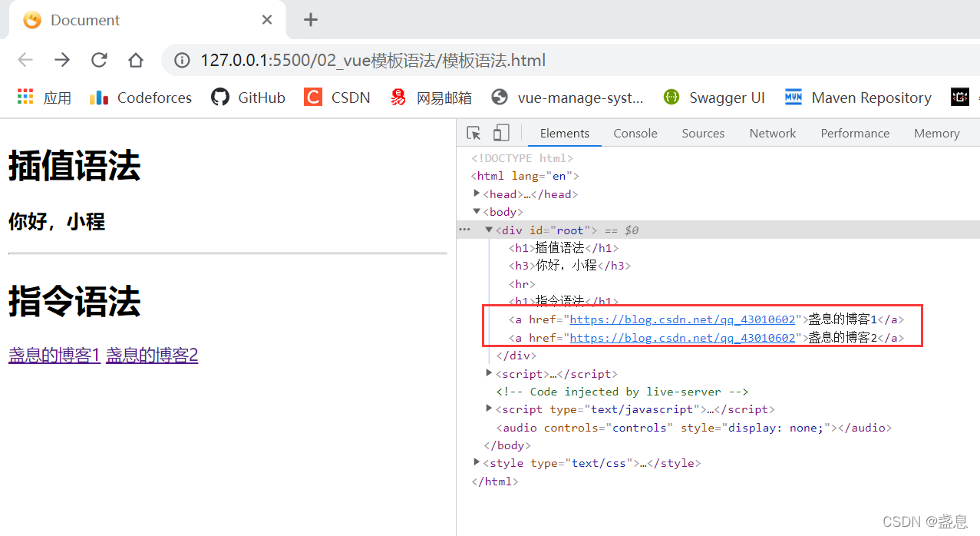Open the vue-manage-syst... bookmark
The image size is (980, 536).
tap(568, 98)
